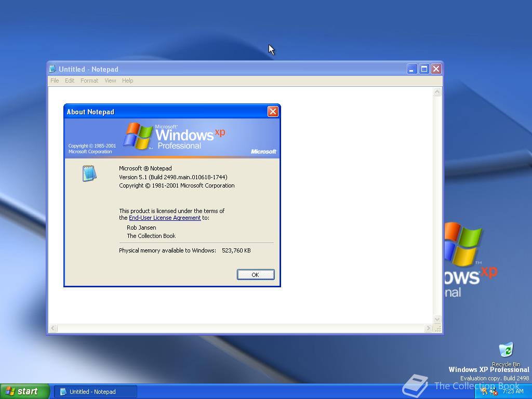Click Version 5.1 build text line
This screenshot has height=399, width=532.
[173, 177]
